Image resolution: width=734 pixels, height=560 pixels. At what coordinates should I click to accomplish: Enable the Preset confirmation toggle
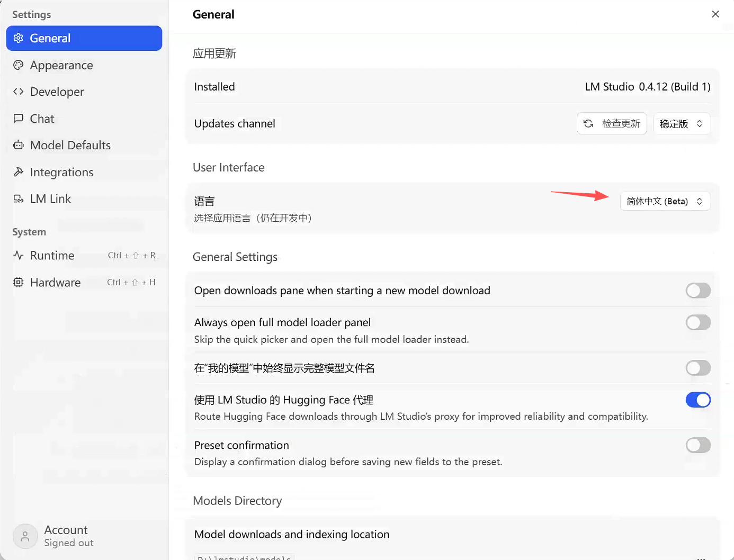[698, 445]
